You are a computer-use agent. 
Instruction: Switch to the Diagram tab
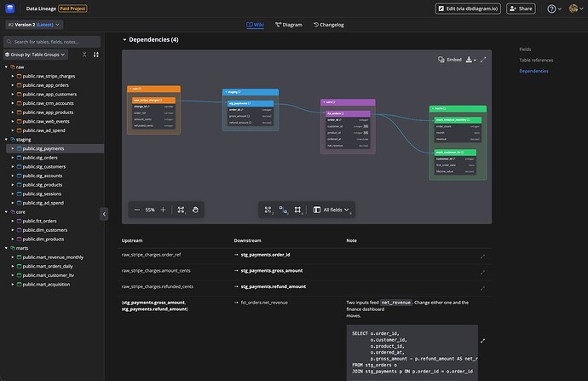pyautogui.click(x=288, y=25)
